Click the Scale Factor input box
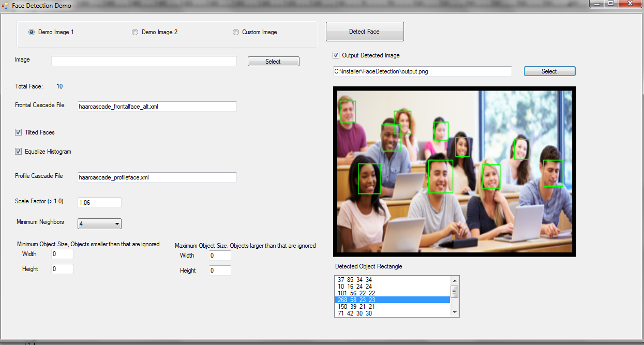Viewport: 644px width, 345px height. pos(99,203)
